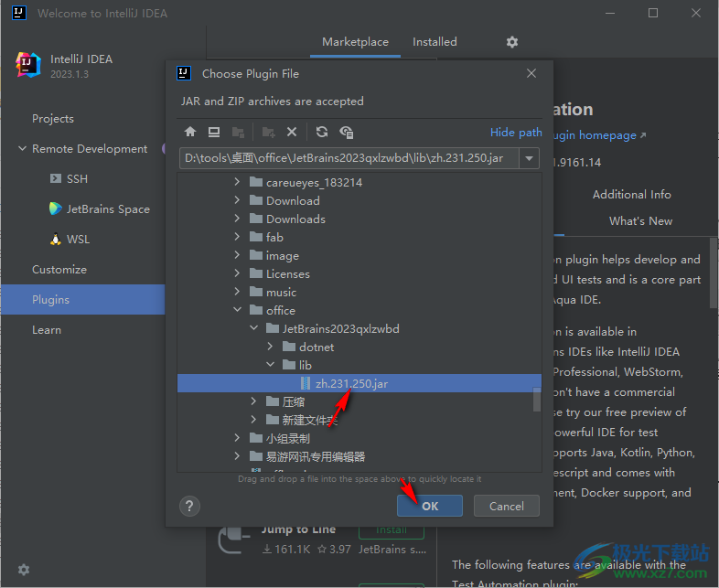Expand the Downloads folder
The image size is (719, 588).
tap(237, 219)
